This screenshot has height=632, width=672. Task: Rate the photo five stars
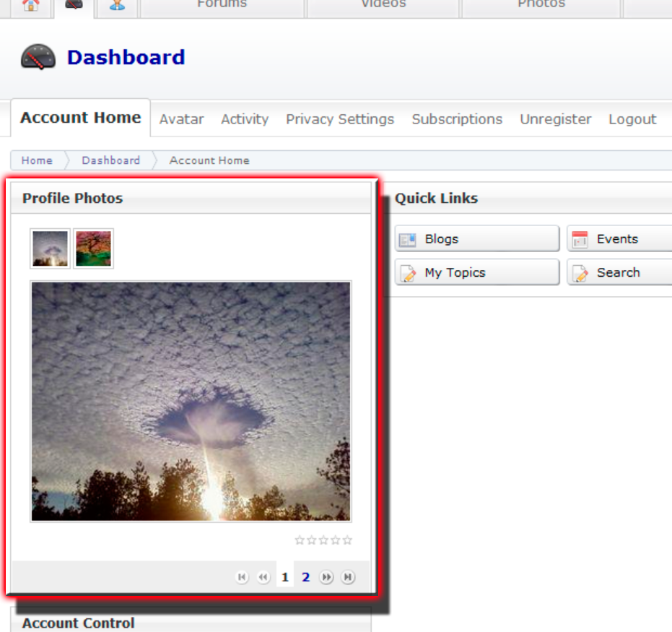pyautogui.click(x=347, y=540)
